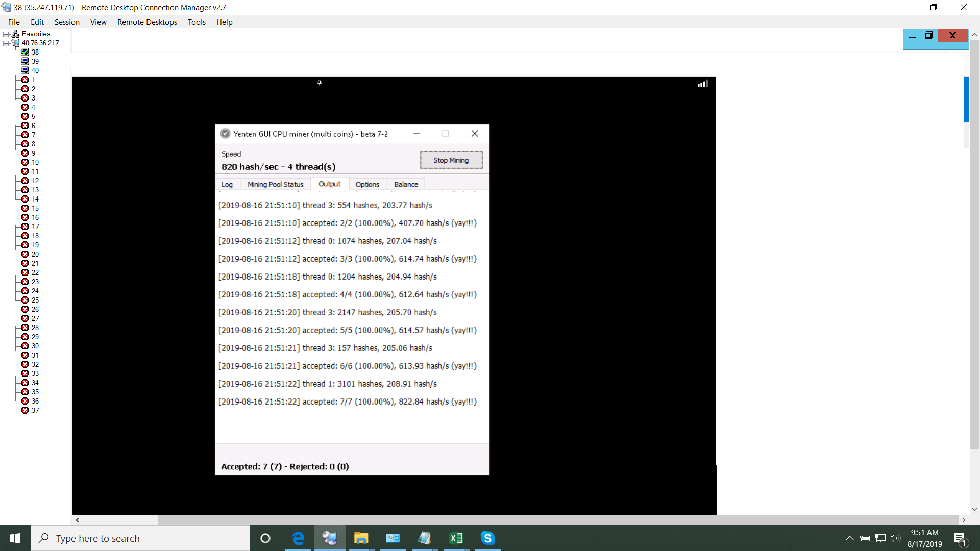Viewport: 980px width, 551px height.
Task: Show hidden system tray icons chevron
Action: coord(849,538)
